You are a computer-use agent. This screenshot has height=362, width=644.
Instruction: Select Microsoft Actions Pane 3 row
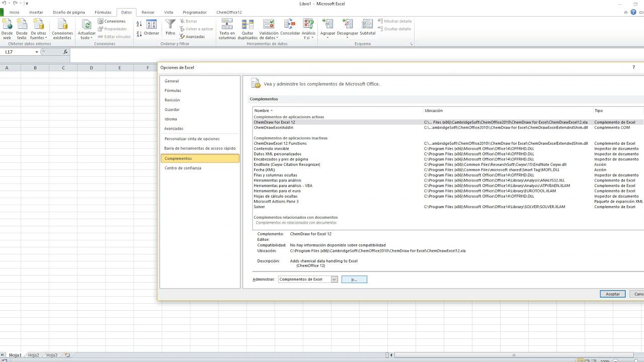[x=448, y=202]
